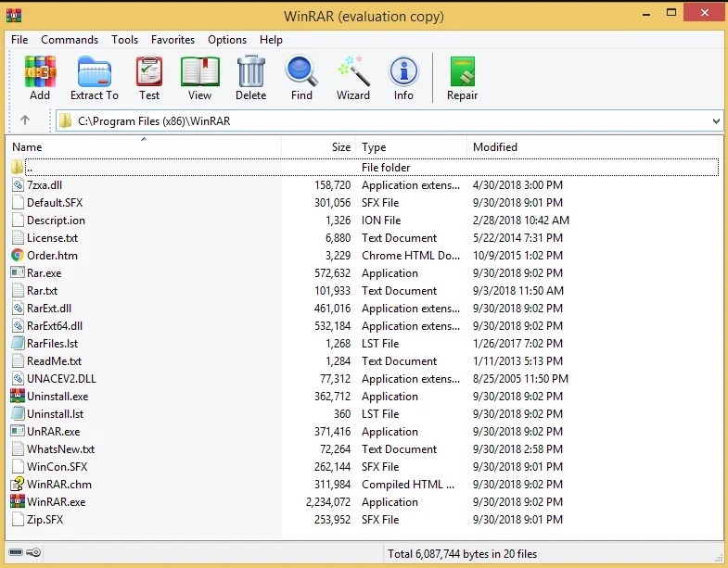The image size is (728, 568).
Task: Select the UNACEV2.DLL file icon
Action: coord(18,378)
